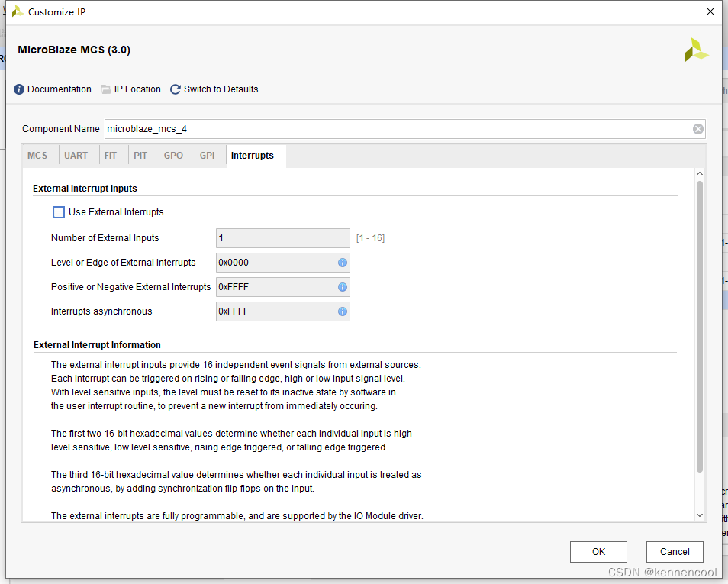Click the IP Location folder icon
The width and height of the screenshot is (728, 584).
[106, 89]
